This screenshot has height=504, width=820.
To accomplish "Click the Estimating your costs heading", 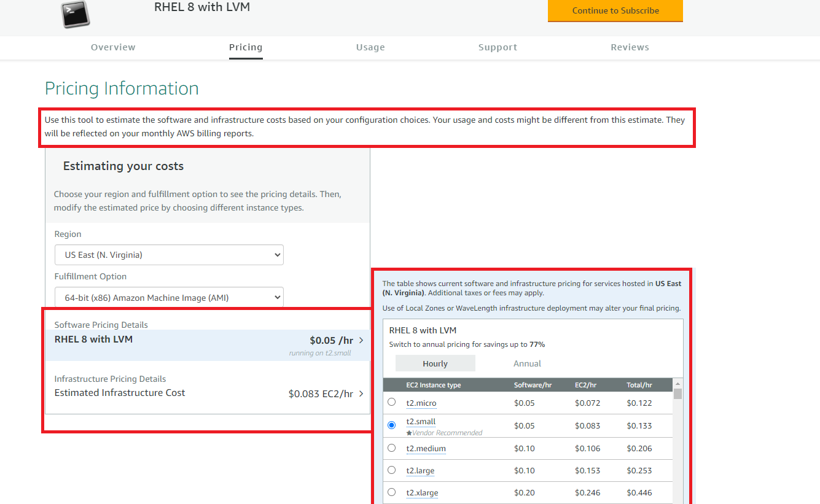I will pyautogui.click(x=123, y=166).
